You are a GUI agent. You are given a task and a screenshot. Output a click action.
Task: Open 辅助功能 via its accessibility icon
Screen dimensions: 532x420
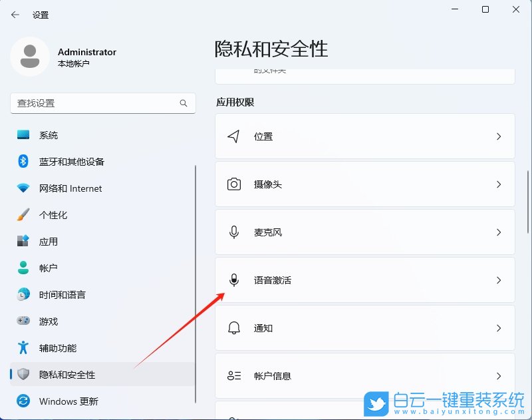[x=24, y=348]
